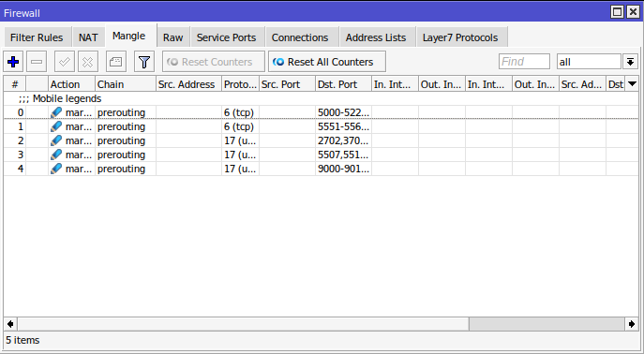The height and width of the screenshot is (354, 644).
Task: Click Dst. Port 5507,551... cell
Action: click(343, 155)
